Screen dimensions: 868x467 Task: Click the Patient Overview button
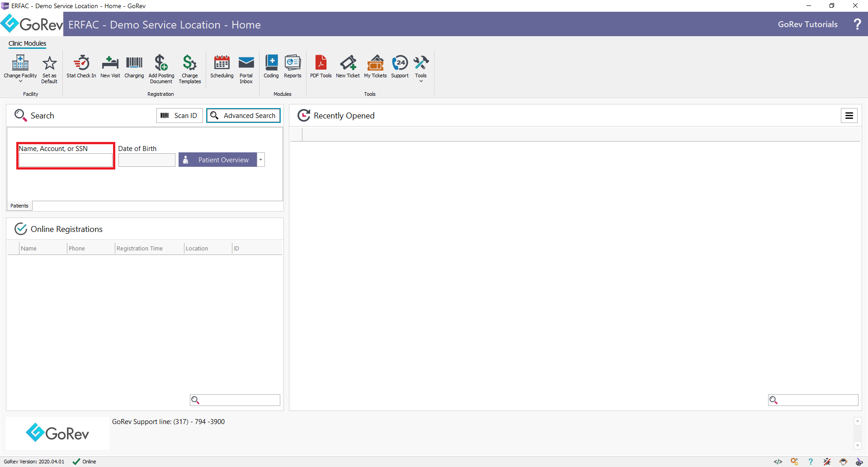218,160
